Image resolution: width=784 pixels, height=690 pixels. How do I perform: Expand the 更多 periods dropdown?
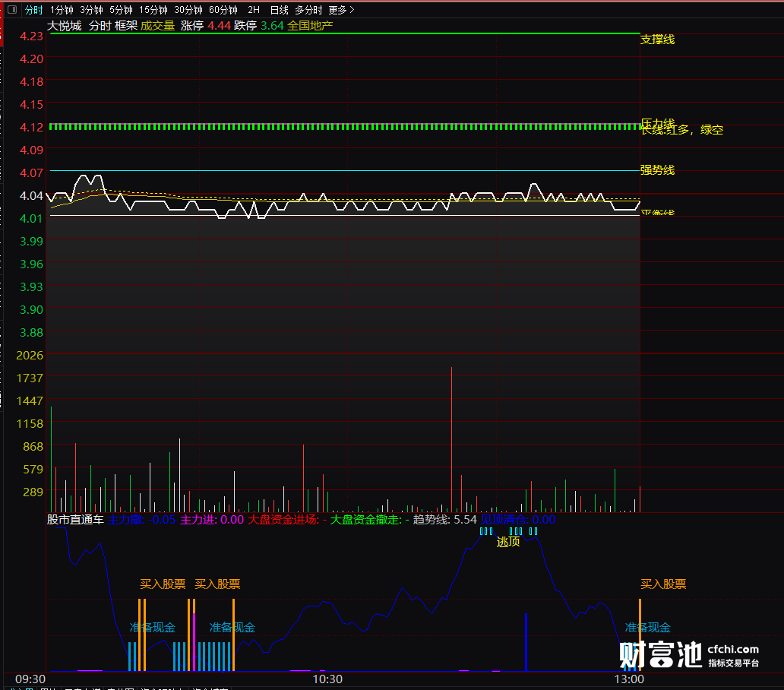(x=341, y=10)
